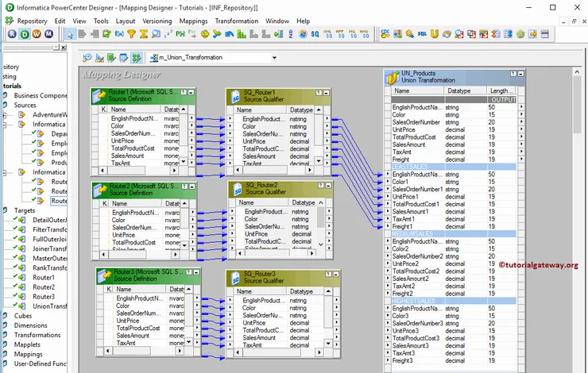Collapse the second Informatica sources node
The image size is (588, 373).
click(5, 172)
